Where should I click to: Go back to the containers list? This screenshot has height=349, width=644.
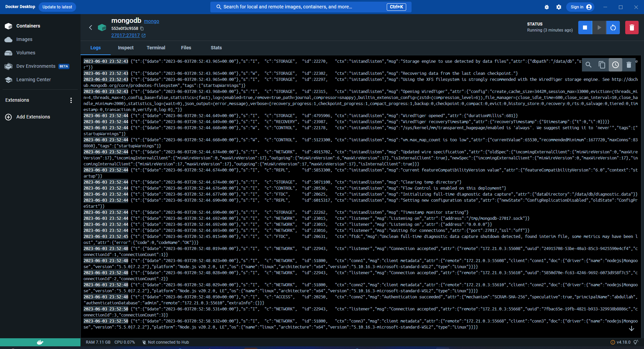point(91,28)
